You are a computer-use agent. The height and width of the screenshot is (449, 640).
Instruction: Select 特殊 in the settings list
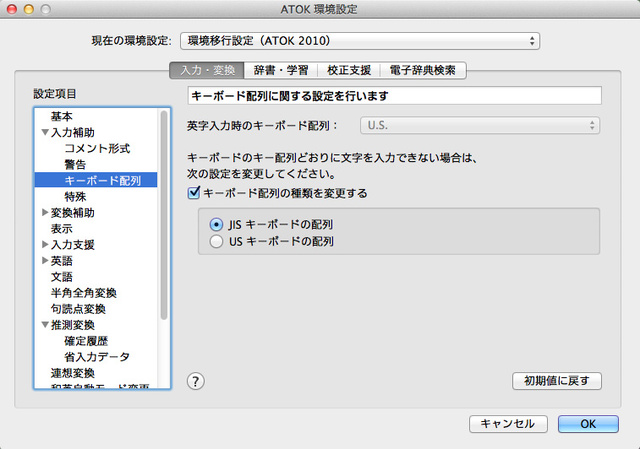click(75, 197)
